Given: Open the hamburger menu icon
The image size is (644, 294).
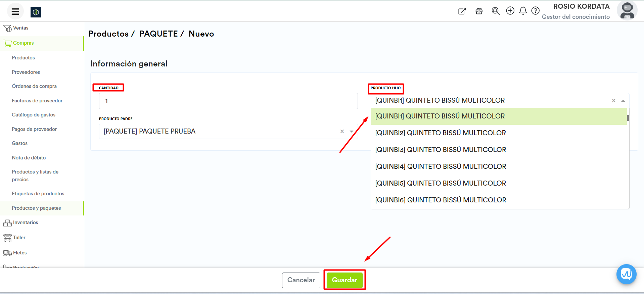Looking at the screenshot, I should pos(15,12).
